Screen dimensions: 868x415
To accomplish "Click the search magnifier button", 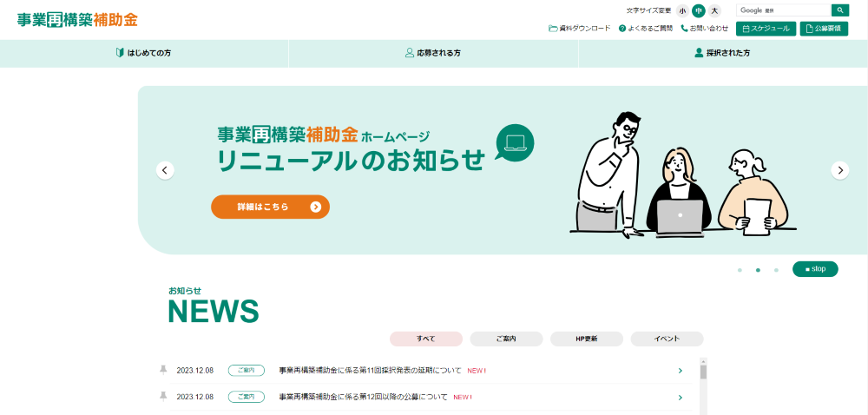I will point(839,10).
